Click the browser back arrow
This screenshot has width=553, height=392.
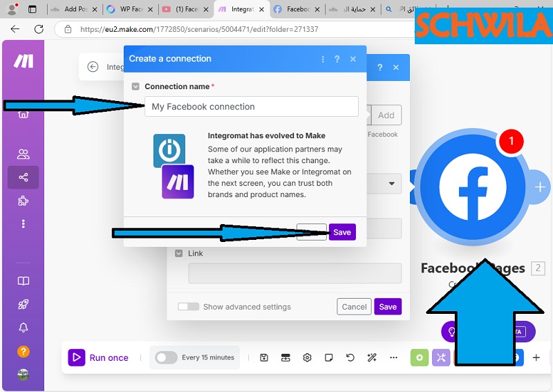pyautogui.click(x=15, y=29)
